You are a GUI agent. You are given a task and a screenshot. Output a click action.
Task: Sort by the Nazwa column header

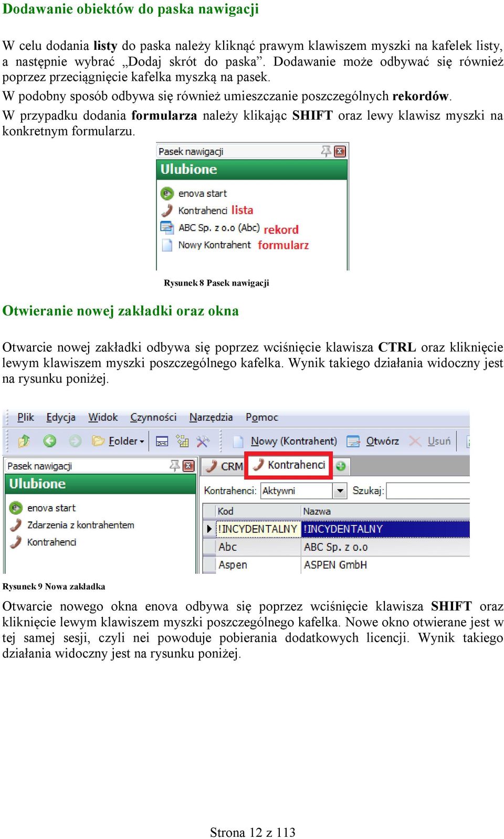click(385, 511)
